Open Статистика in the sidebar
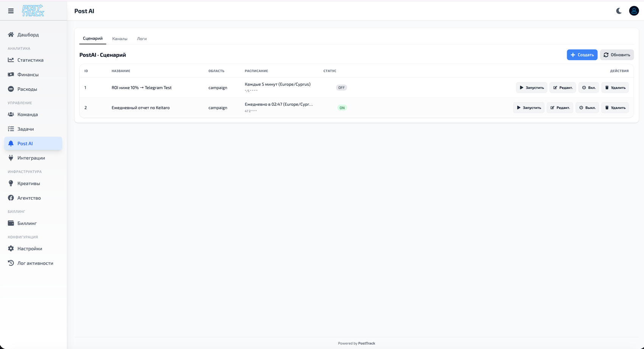Screen dimensions: 644x349 [30, 60]
